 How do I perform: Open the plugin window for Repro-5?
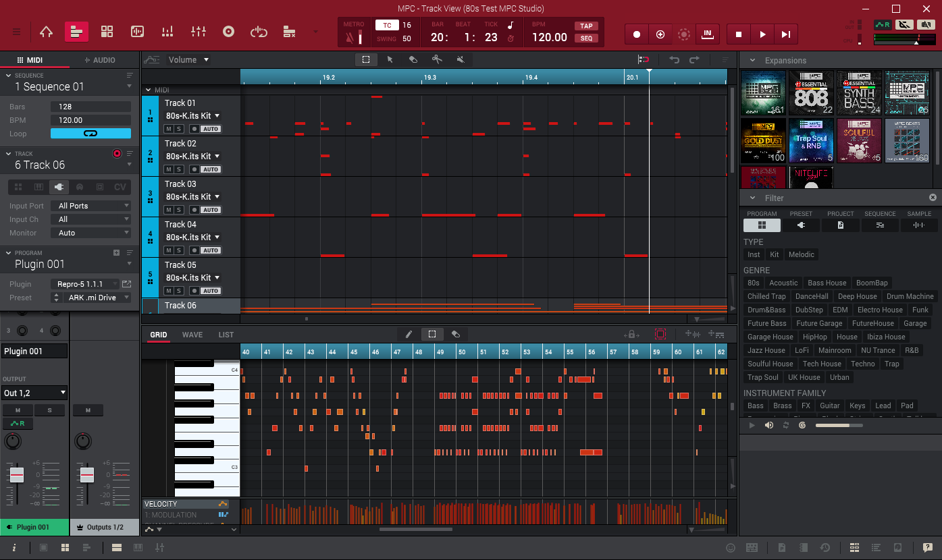coord(126,284)
